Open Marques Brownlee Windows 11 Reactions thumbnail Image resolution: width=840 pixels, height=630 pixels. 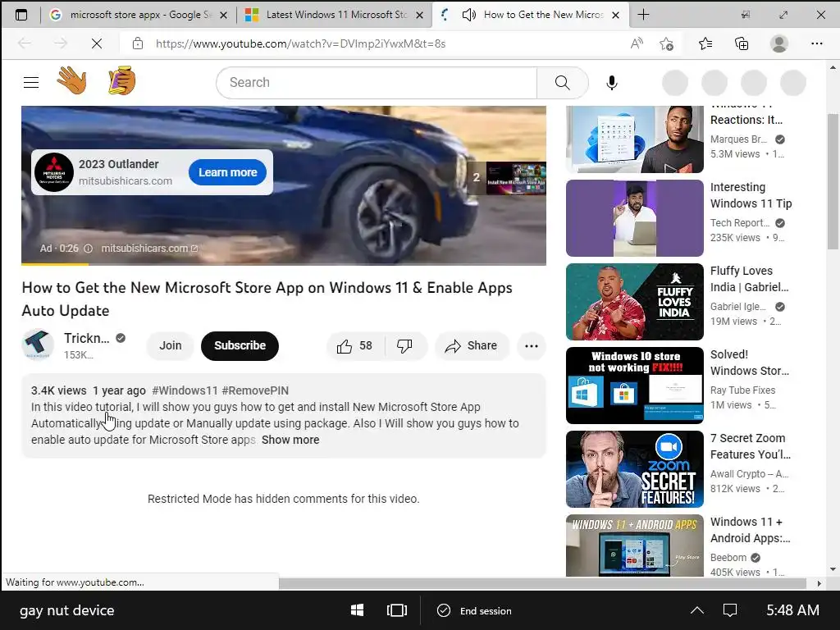point(635,139)
